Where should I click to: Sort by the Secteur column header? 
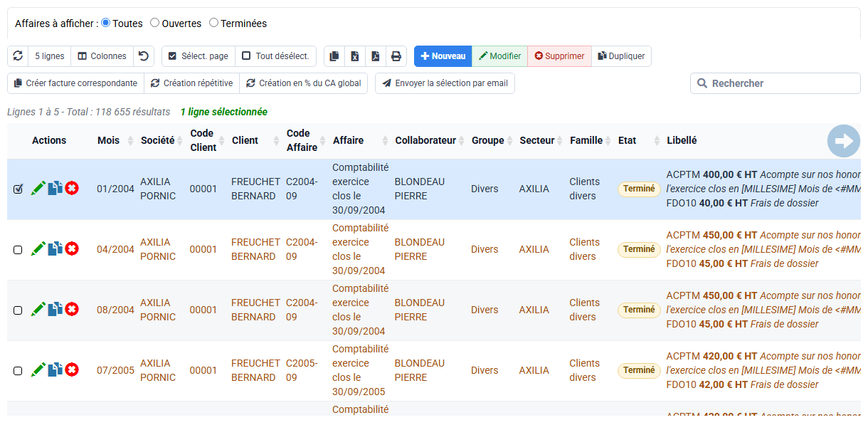540,141
